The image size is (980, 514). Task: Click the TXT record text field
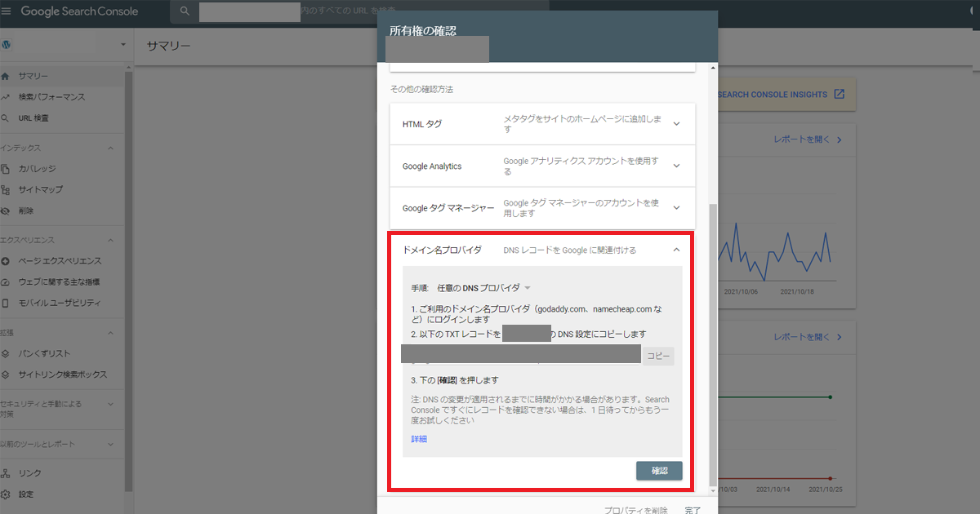tap(521, 355)
